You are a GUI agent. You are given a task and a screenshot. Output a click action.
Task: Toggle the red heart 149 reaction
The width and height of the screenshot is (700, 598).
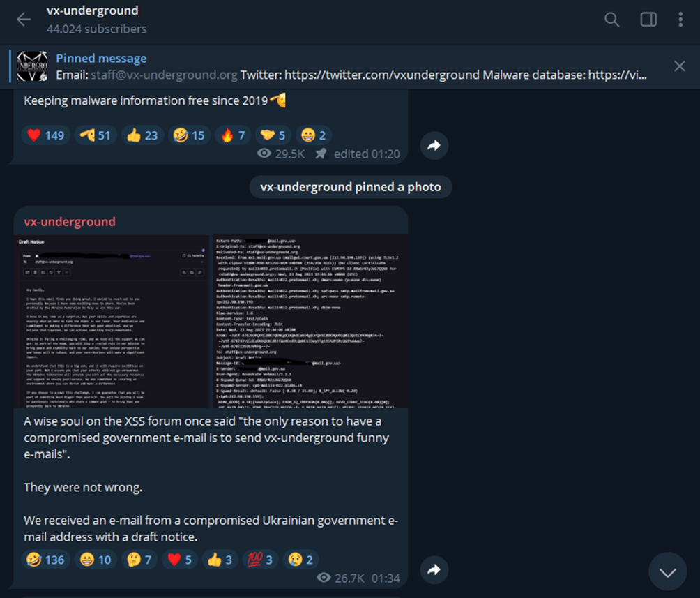tap(45, 135)
